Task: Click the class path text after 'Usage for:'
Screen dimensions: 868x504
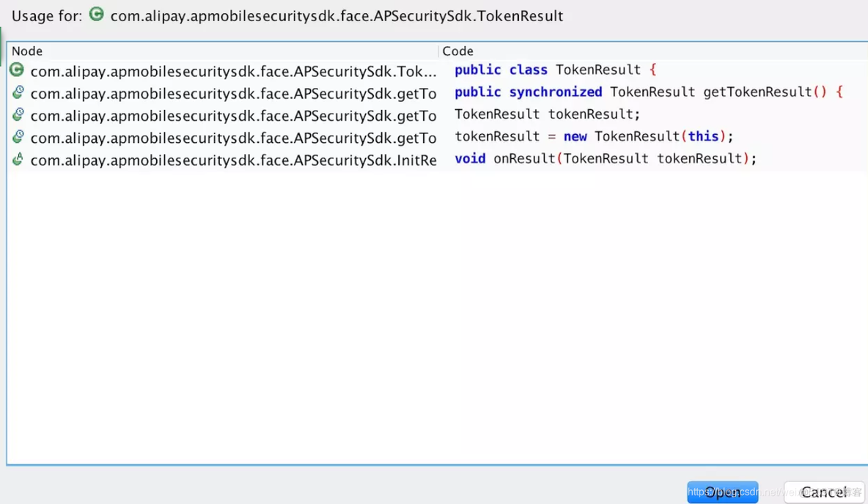Action: pos(336,16)
